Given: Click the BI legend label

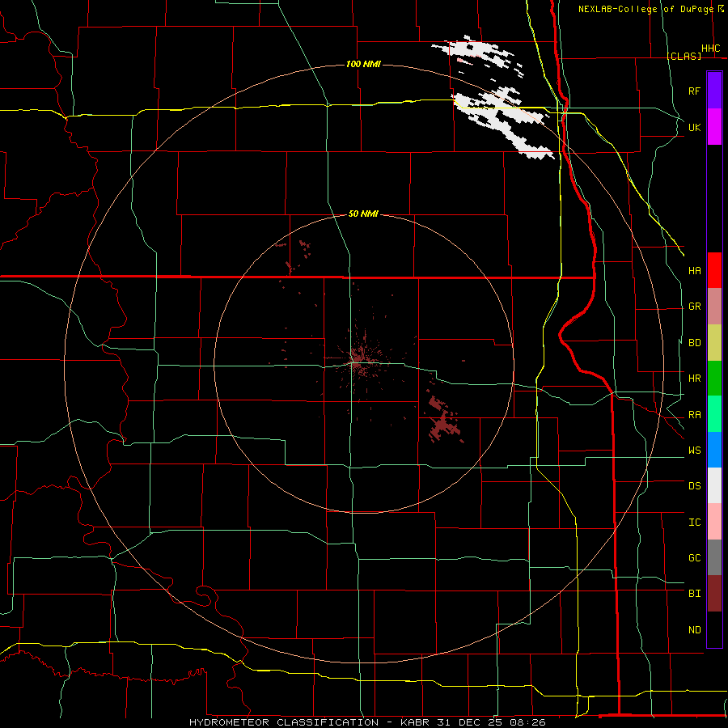Looking at the screenshot, I should [x=694, y=594].
